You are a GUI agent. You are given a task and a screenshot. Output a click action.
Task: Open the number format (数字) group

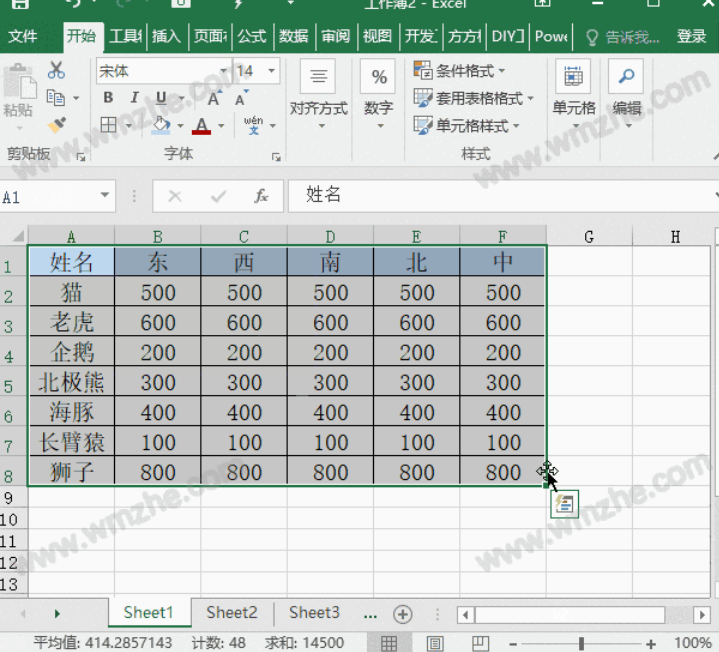click(379, 94)
